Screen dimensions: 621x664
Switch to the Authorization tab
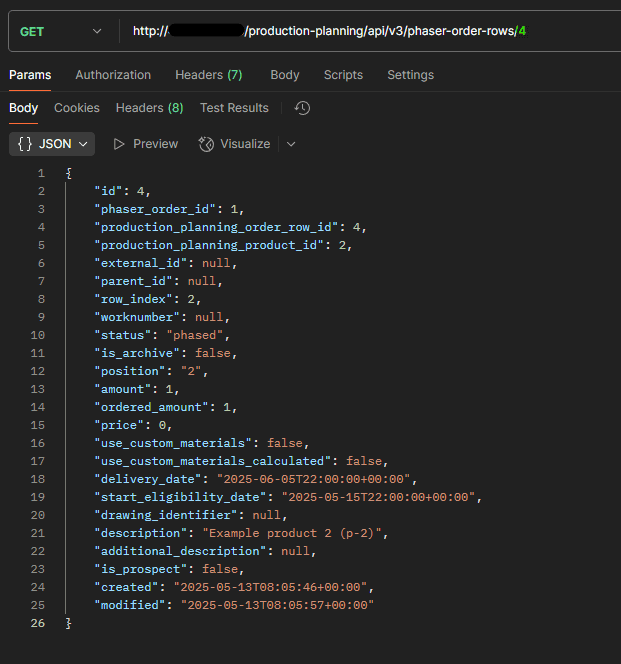[x=113, y=75]
